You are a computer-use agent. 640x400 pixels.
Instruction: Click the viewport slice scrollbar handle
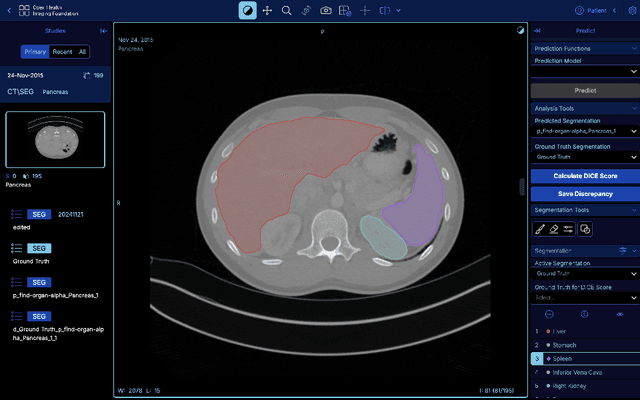point(522,187)
